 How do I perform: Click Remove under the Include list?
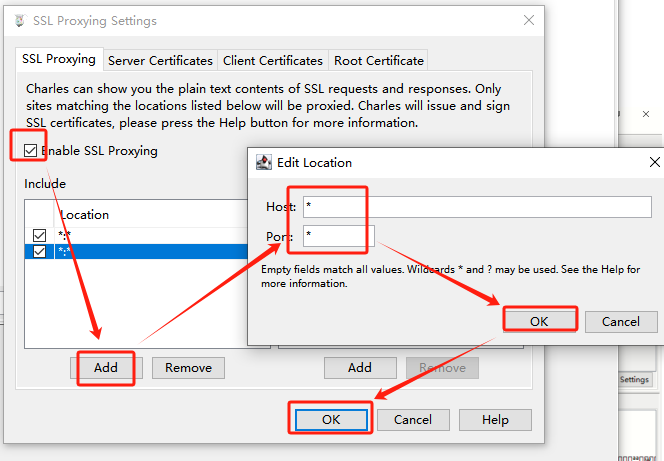(x=188, y=367)
